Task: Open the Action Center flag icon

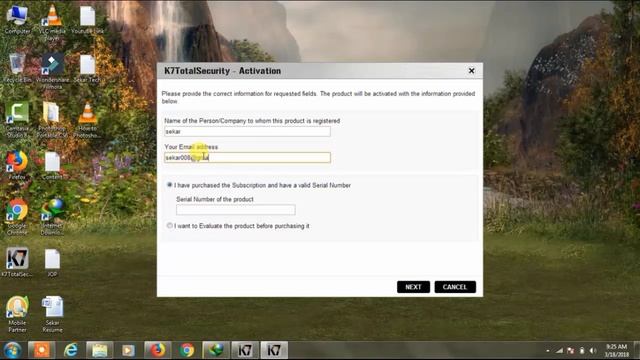Action: (571, 351)
